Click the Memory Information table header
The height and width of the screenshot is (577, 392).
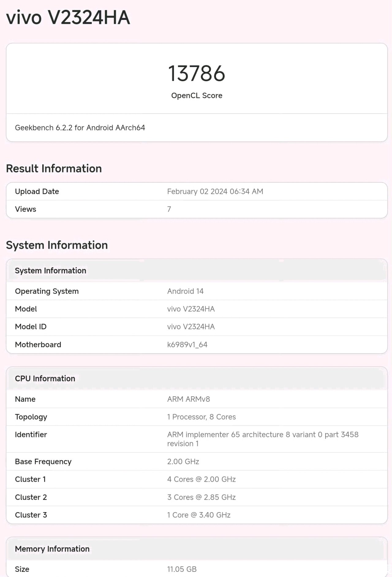52,549
